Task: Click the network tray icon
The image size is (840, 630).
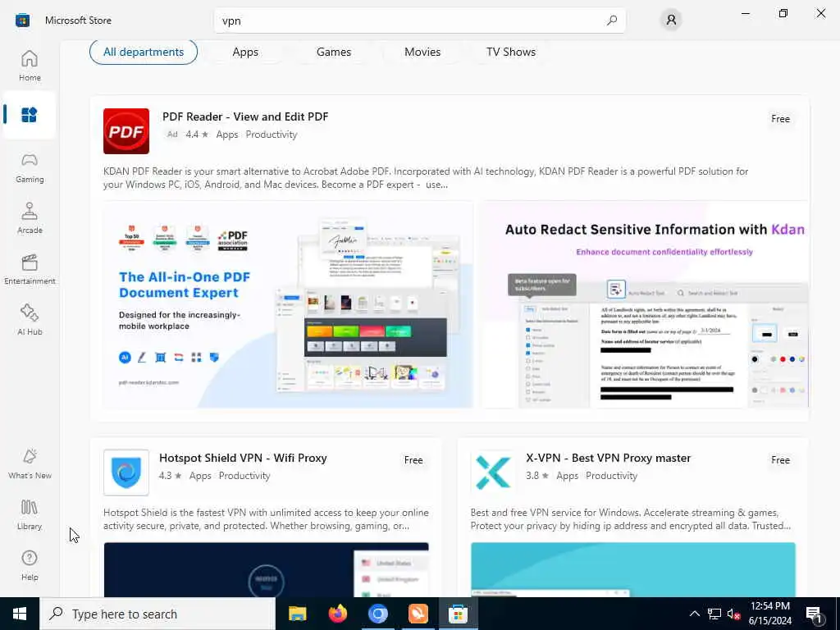Action: 714,614
